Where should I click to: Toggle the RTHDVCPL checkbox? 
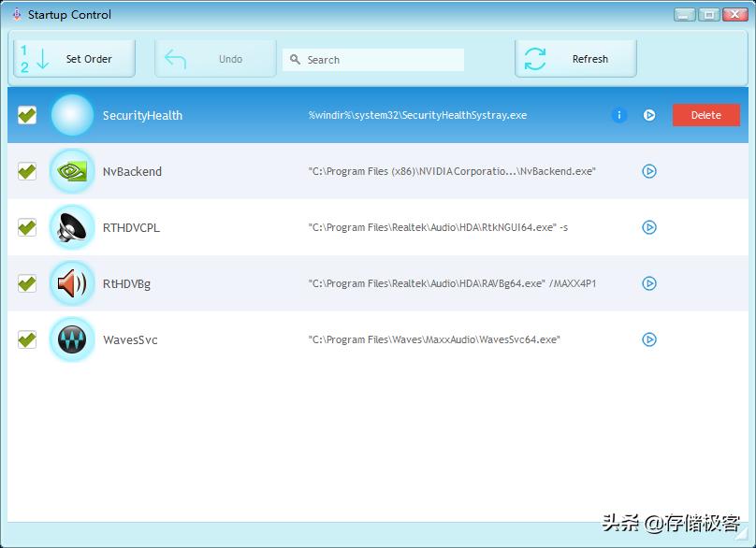pos(27,227)
